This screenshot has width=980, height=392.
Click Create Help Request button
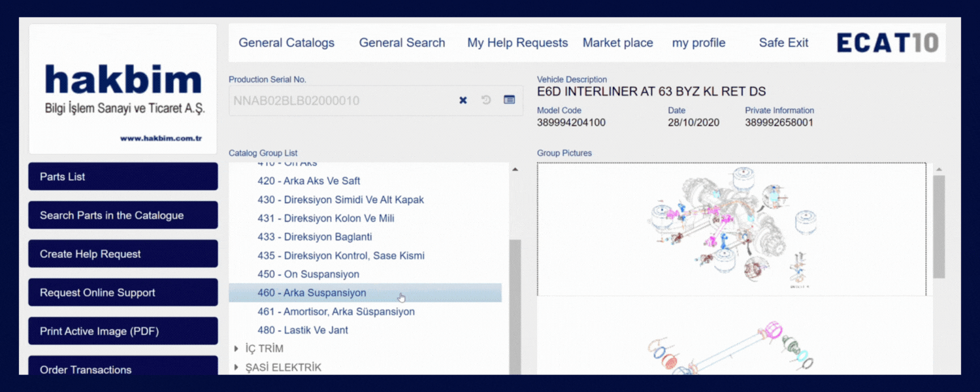[x=123, y=254]
